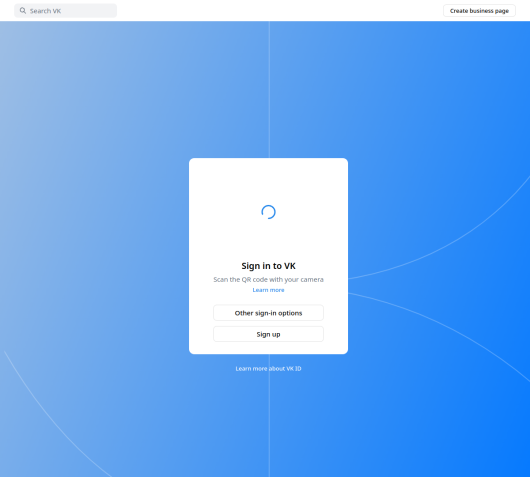Click the QR sign-in Learn more hyperlink

pos(268,290)
